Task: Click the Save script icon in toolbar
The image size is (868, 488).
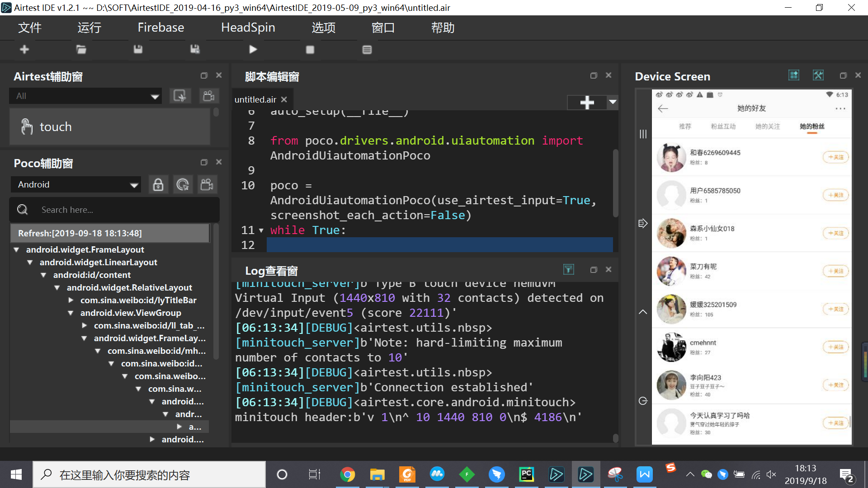Action: coord(137,50)
